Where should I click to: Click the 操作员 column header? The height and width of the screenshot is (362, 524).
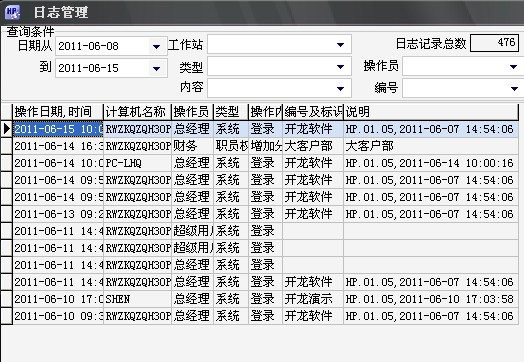pos(192,112)
